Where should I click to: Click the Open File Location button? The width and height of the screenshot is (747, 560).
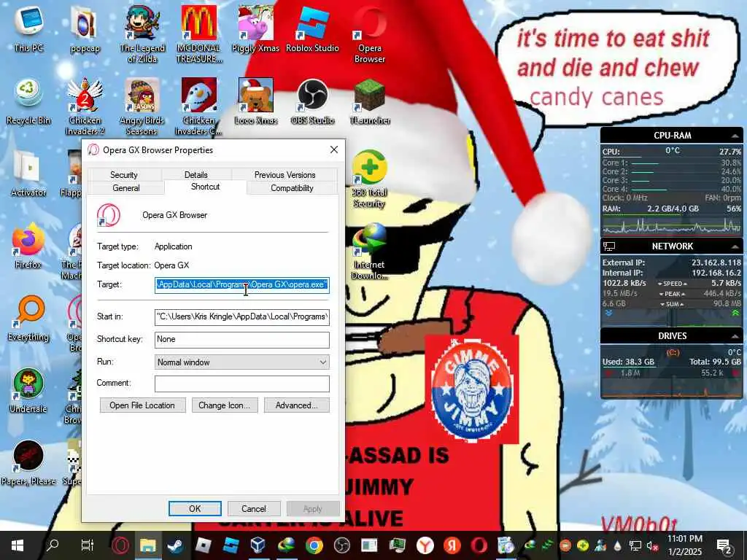(x=142, y=405)
